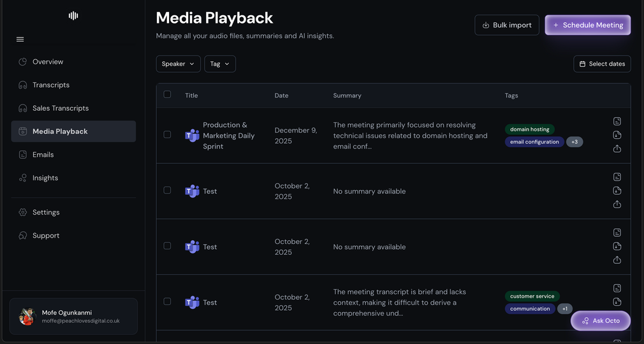Click download icon on first Test row

[617, 190]
